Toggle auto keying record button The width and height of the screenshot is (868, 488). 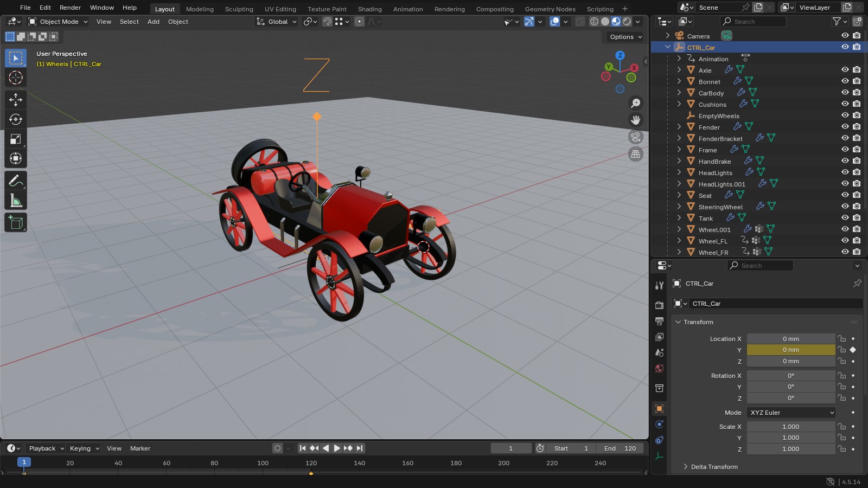[278, 448]
